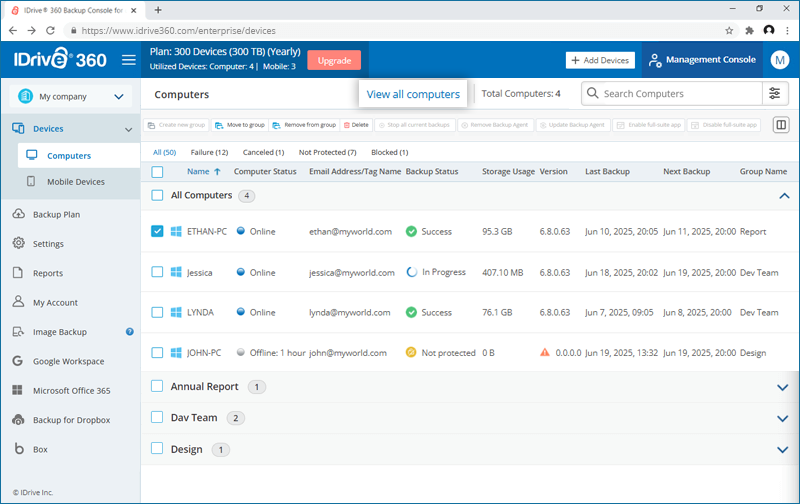800x504 pixels.
Task: Switch to the Canceled (1) tab
Action: pos(263,152)
